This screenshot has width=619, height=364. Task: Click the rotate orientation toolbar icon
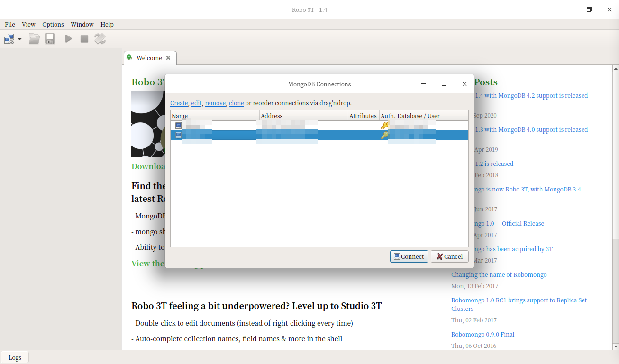click(100, 39)
